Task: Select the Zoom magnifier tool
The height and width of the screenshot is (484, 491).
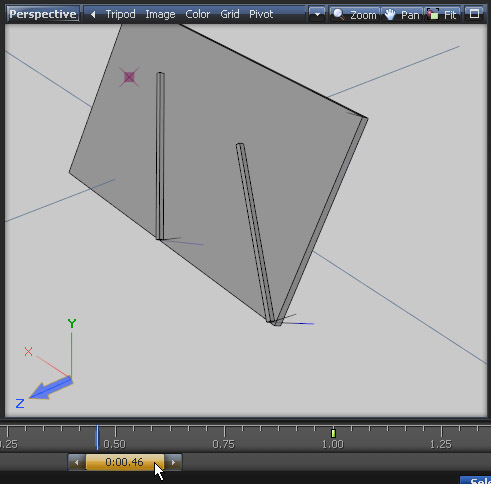Action: pos(355,14)
